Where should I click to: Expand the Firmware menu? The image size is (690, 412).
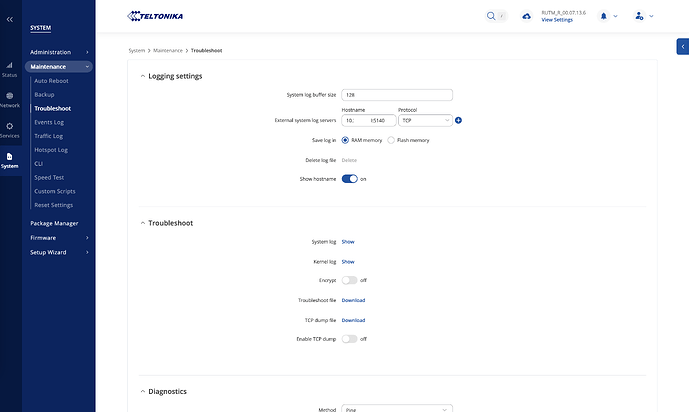(59, 238)
